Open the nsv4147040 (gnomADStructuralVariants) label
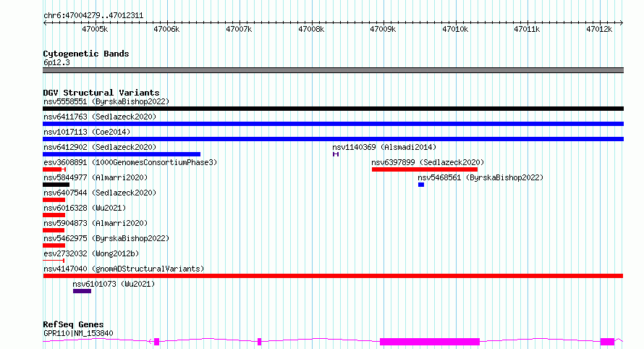Image resolution: width=644 pixels, height=349 pixels. click(124, 269)
